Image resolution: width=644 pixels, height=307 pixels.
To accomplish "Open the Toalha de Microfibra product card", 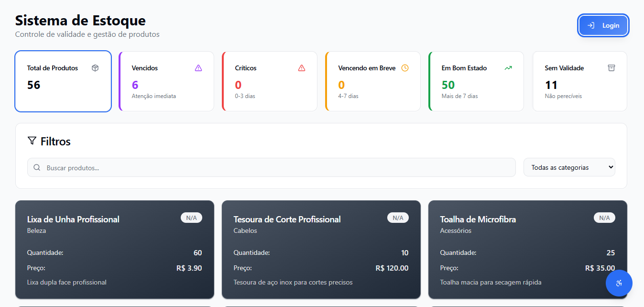I will click(x=516, y=250).
